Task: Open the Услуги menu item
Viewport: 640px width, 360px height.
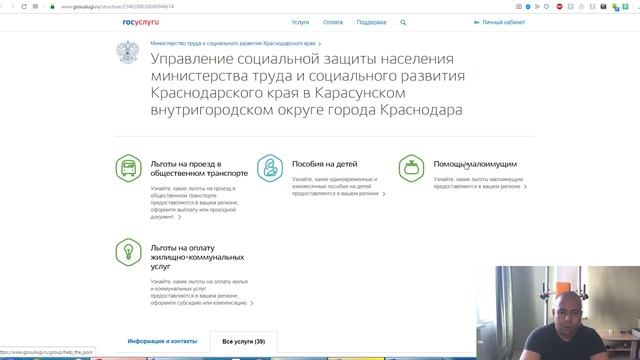Action: (300, 22)
